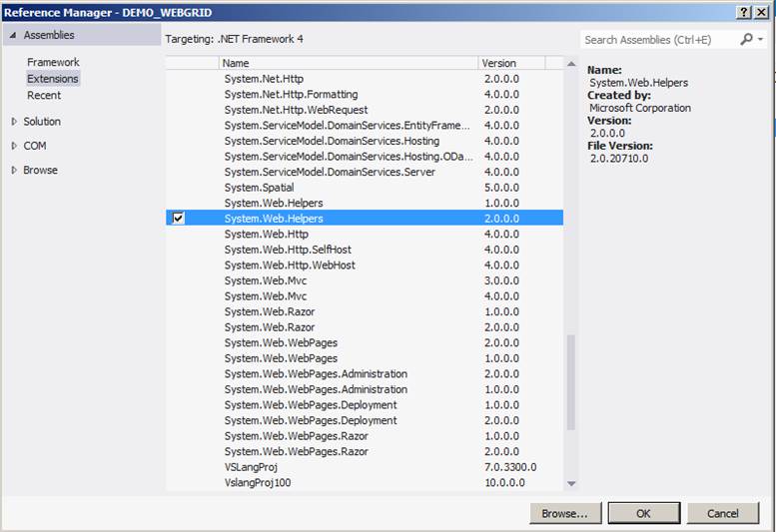This screenshot has height=532, width=776.
Task: Open the help question mark button
Action: [744, 12]
